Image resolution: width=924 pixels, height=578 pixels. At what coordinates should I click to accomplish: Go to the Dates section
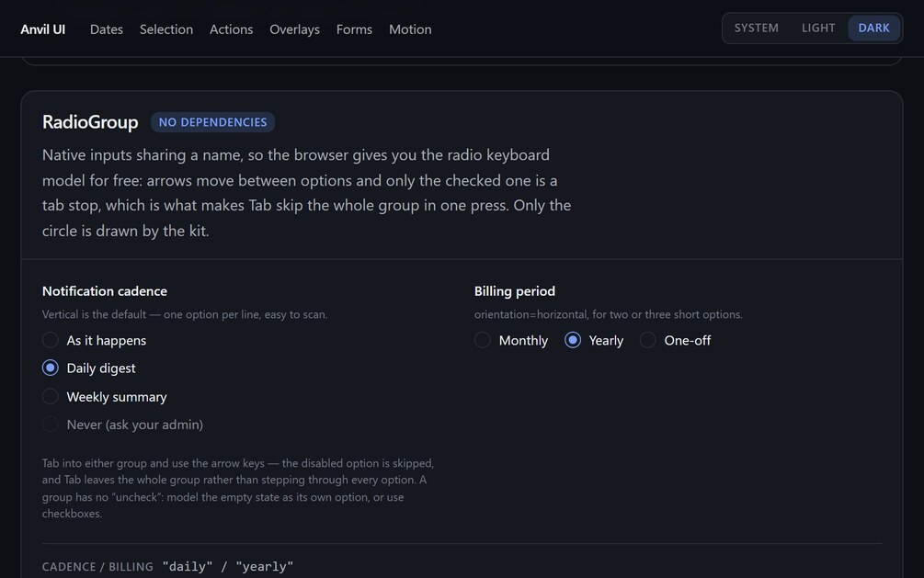pyautogui.click(x=106, y=28)
